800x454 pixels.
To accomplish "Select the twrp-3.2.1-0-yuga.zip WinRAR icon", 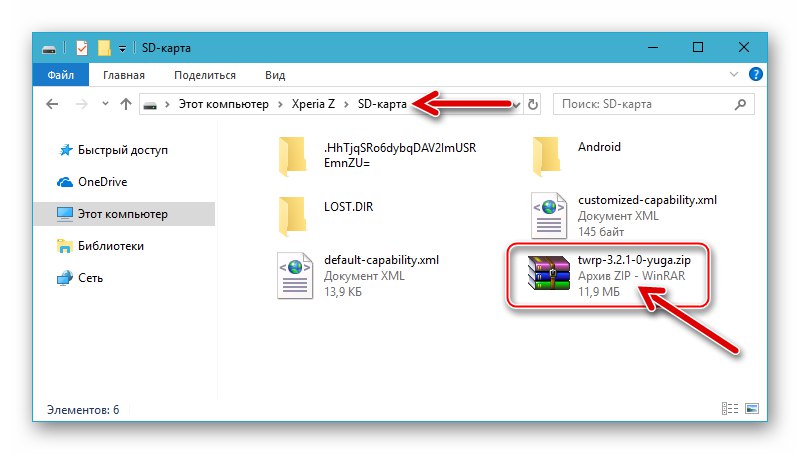I will pyautogui.click(x=549, y=273).
